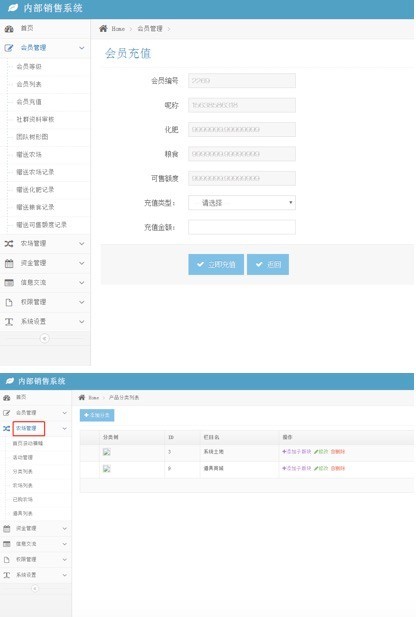Click the edit icon beside 会员管理 on the 会员充值 page
The height and width of the screenshot is (617, 416).
[x=9, y=48]
